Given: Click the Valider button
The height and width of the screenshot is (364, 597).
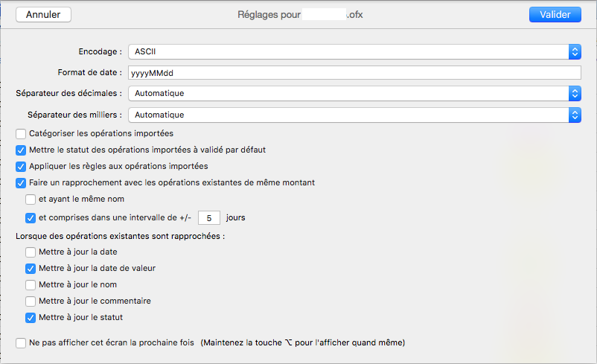Looking at the screenshot, I should (555, 14).
